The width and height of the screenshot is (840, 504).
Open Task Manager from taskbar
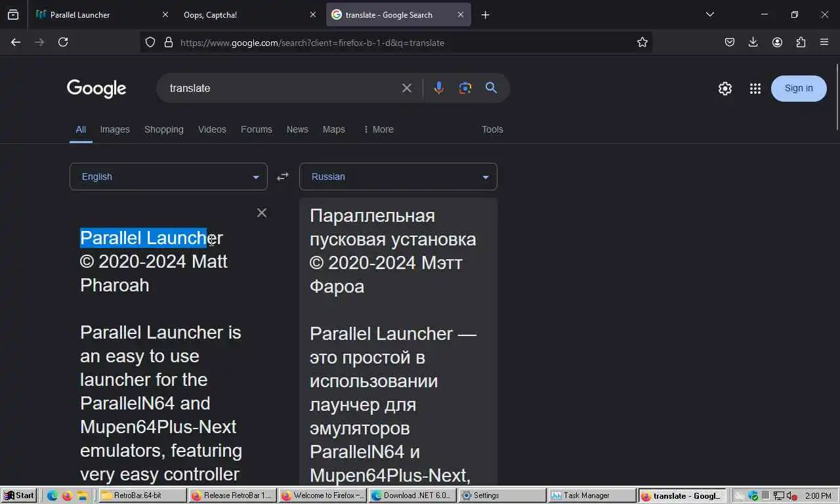[x=592, y=495]
